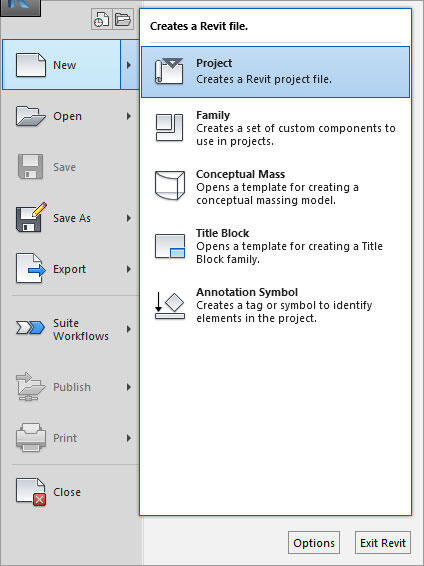Open the Options button

pos(314,543)
